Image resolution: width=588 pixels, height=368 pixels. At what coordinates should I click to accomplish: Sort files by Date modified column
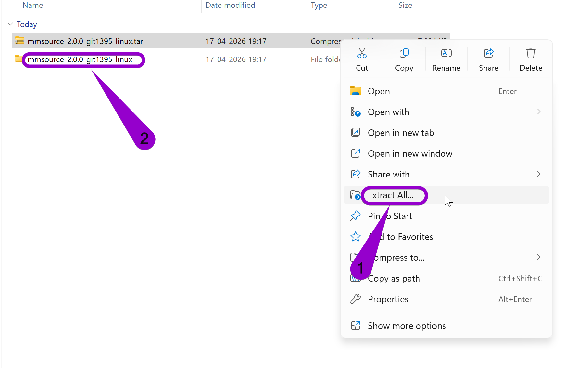pyautogui.click(x=230, y=5)
